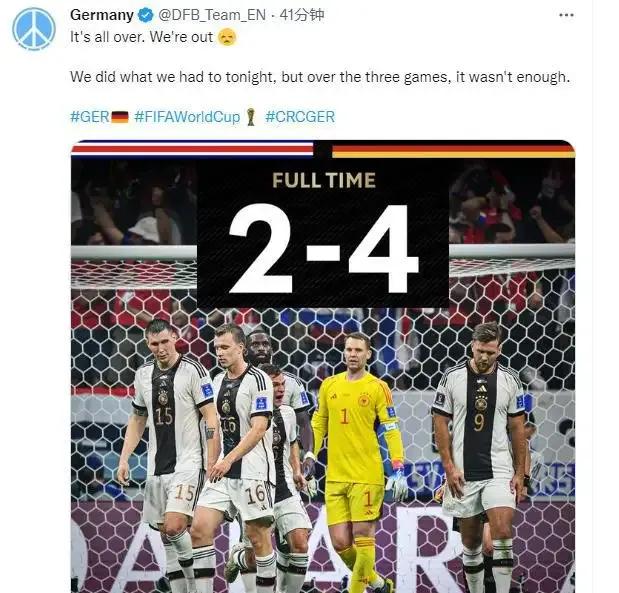This screenshot has width=619, height=593.
Task: Open the #GER hashtag
Action: [90, 117]
